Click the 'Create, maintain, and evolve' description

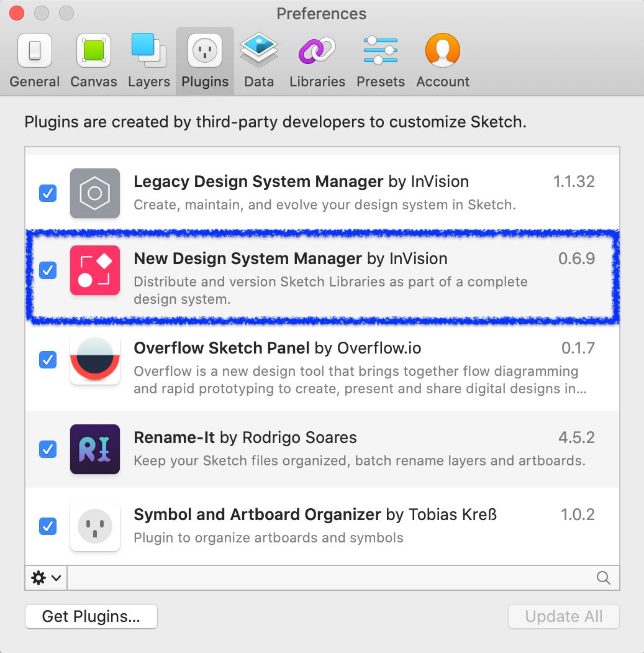pos(325,205)
